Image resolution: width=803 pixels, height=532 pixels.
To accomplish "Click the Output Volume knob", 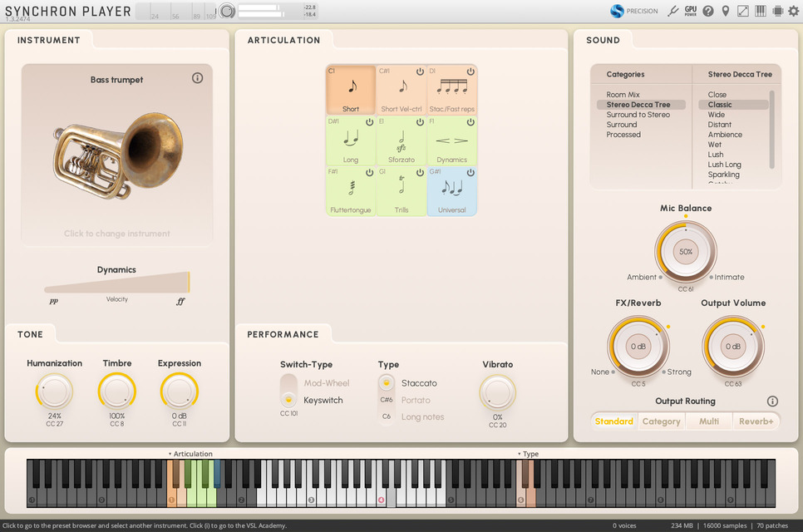I will tap(733, 347).
